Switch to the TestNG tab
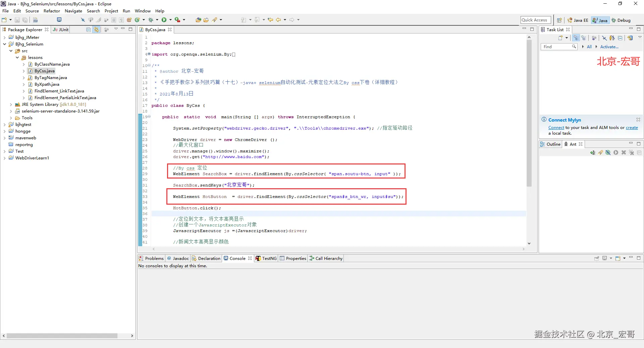This screenshot has width=644, height=348. tap(266, 258)
